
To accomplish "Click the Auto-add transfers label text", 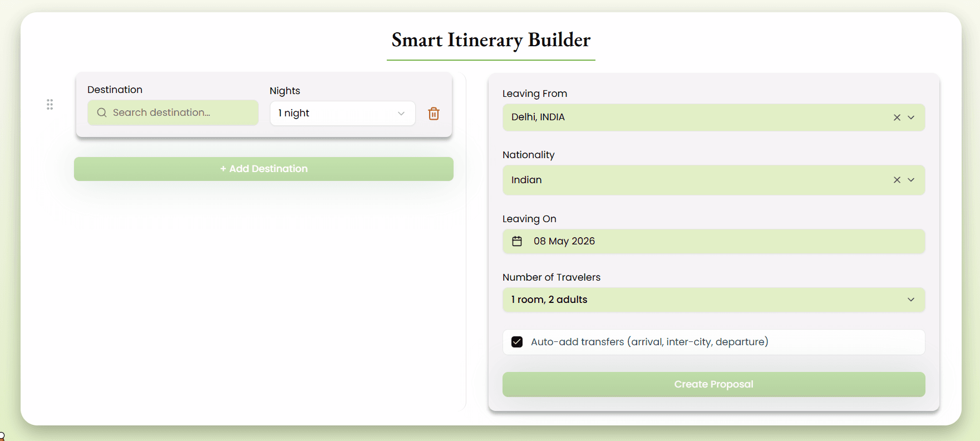I will [649, 342].
